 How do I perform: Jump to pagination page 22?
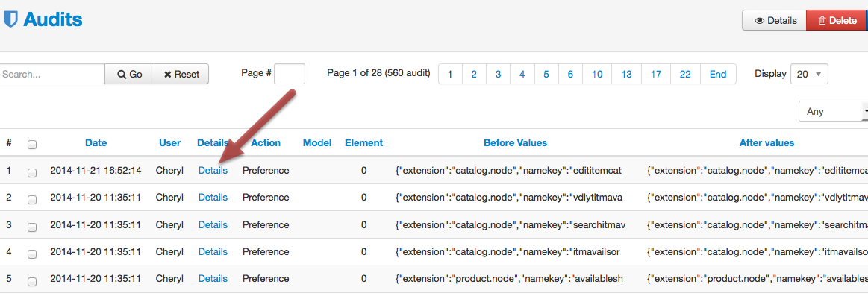coord(685,74)
